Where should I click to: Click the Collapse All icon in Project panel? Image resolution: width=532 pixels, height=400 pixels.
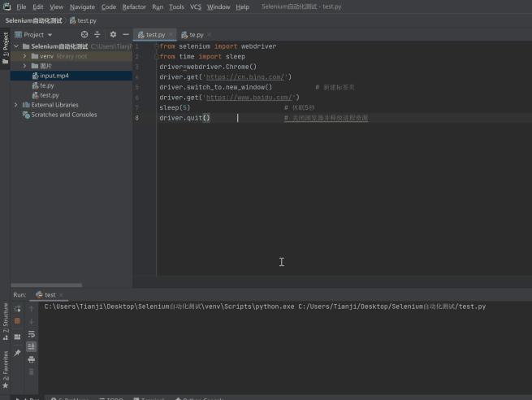tap(98, 35)
